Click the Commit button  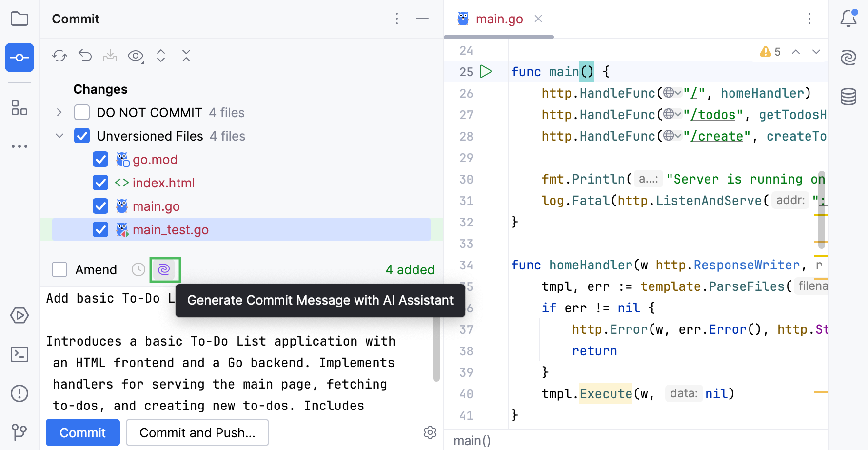[x=82, y=432]
